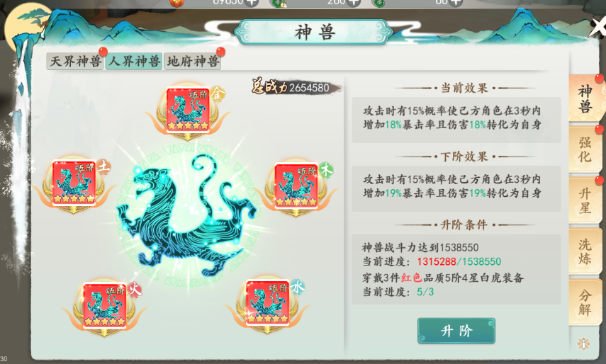
Task: Select the 水 water white tiger equipment slot
Action: (267, 302)
